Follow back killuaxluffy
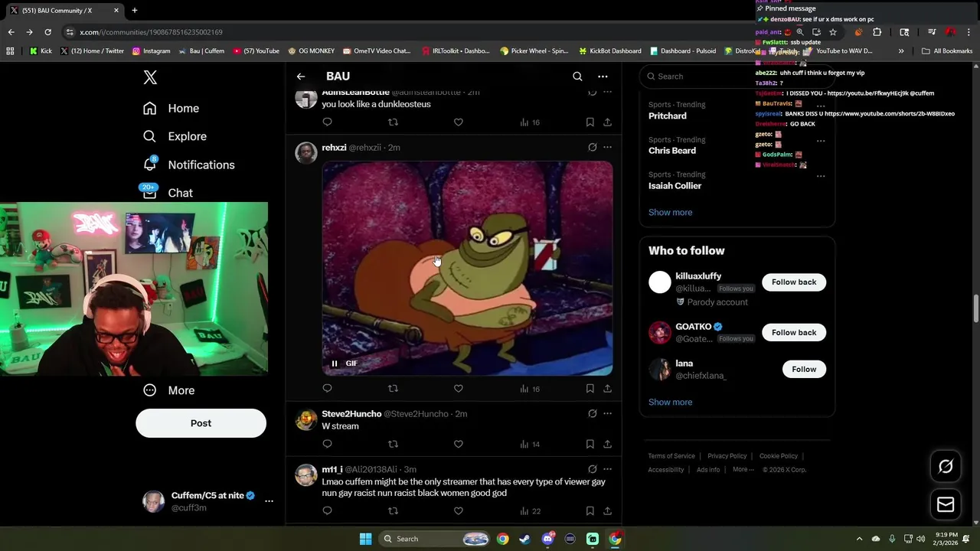 point(794,282)
